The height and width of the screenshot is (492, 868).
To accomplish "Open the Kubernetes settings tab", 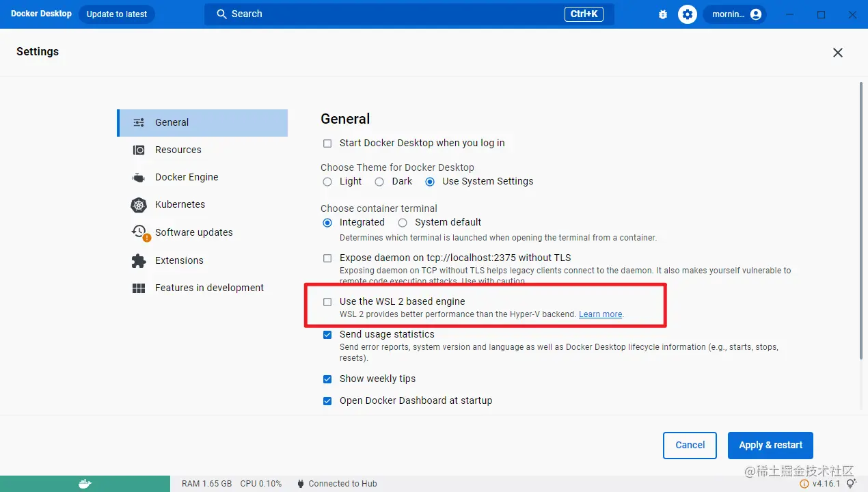I will 202,204.
